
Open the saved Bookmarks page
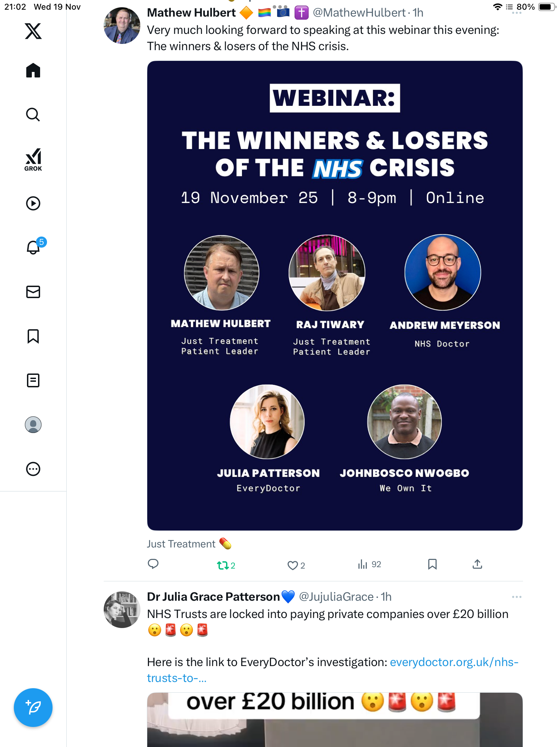click(x=33, y=336)
